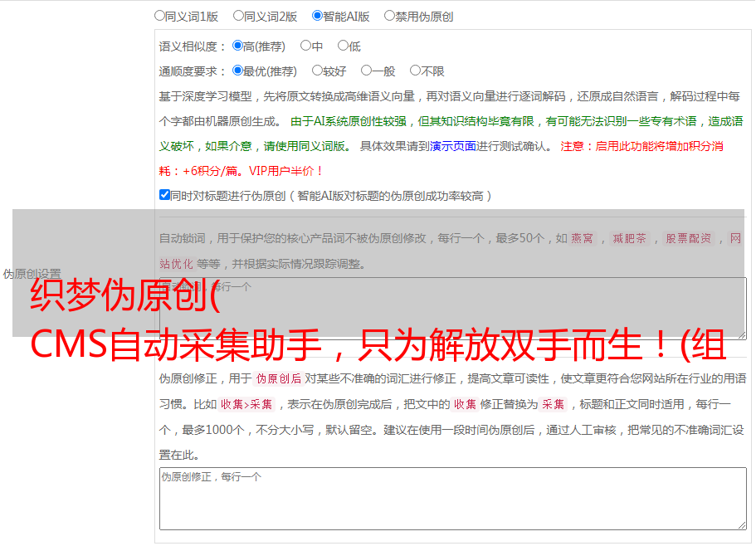Click the 股票配资 example keyword tag
The image size is (756, 546).
point(689,238)
